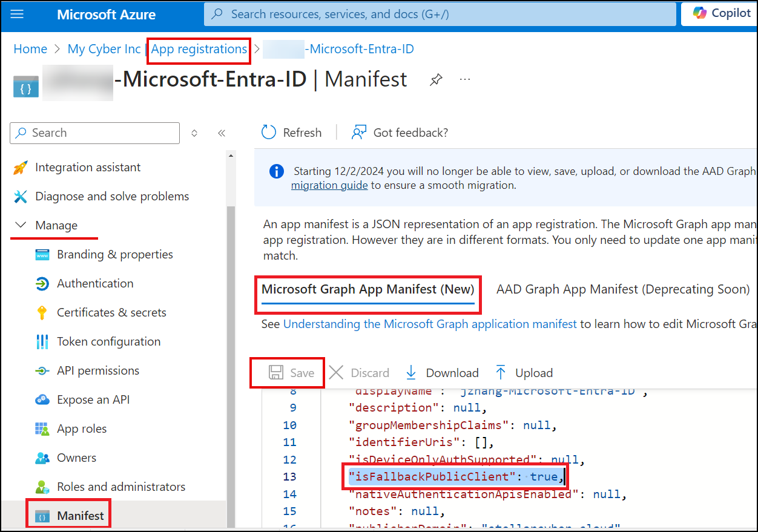Image resolution: width=758 pixels, height=532 pixels.
Task: Open Certificates & secrets in sidebar
Action: coord(111,312)
